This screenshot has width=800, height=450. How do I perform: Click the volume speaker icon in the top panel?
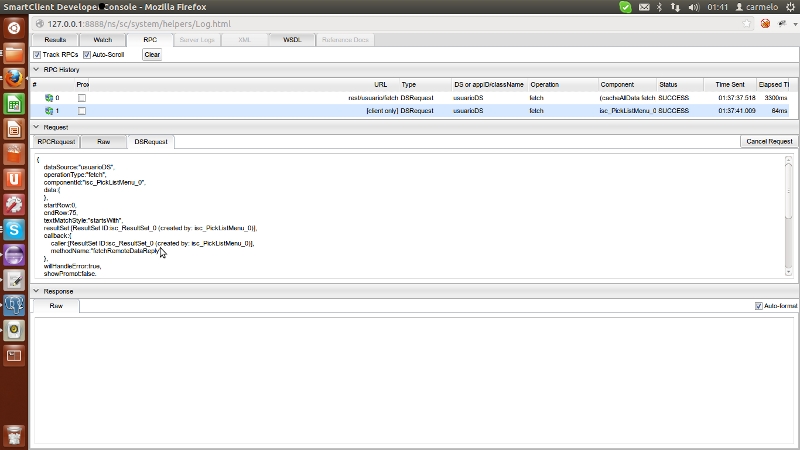pyautogui.click(x=692, y=7)
